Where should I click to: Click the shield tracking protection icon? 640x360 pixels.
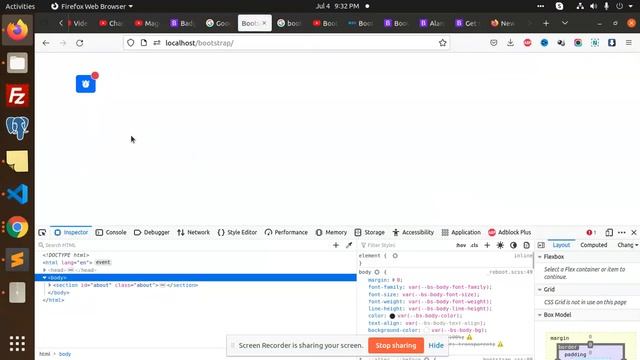tap(131, 43)
